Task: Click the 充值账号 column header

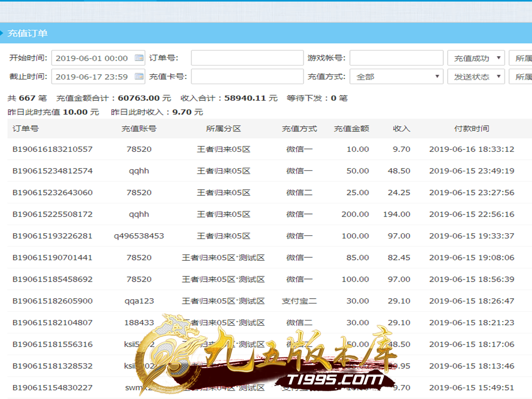Action: coord(139,129)
